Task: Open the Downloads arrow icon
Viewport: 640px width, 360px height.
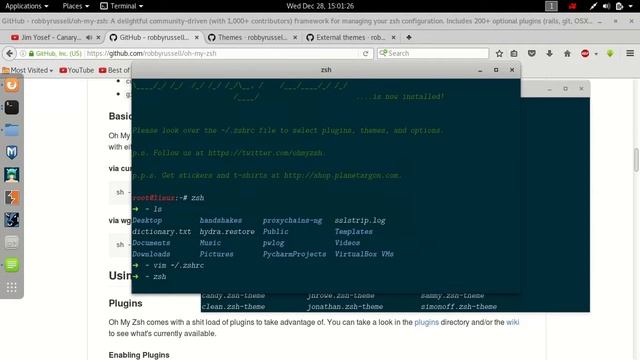Action: [x=549, y=53]
